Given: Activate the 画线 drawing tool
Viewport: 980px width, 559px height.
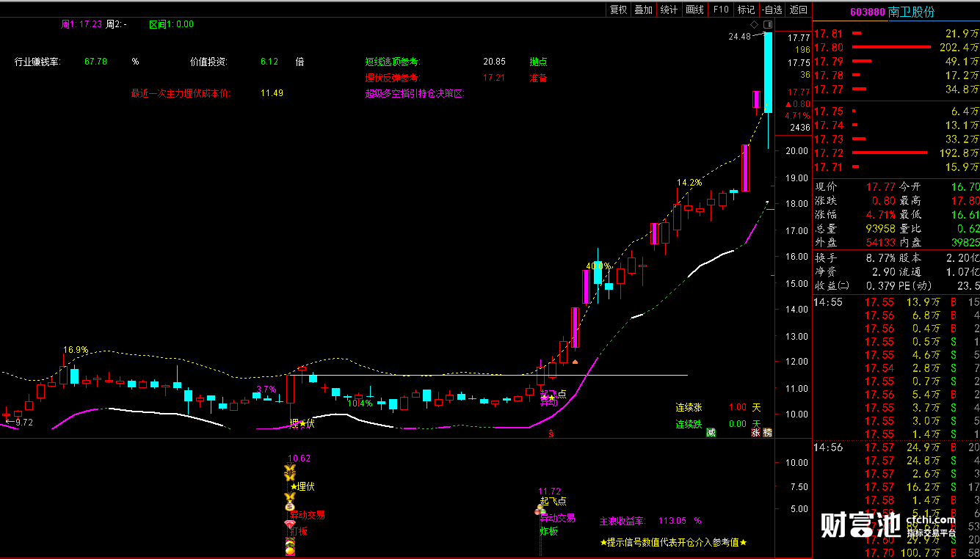Looking at the screenshot, I should (x=694, y=10).
